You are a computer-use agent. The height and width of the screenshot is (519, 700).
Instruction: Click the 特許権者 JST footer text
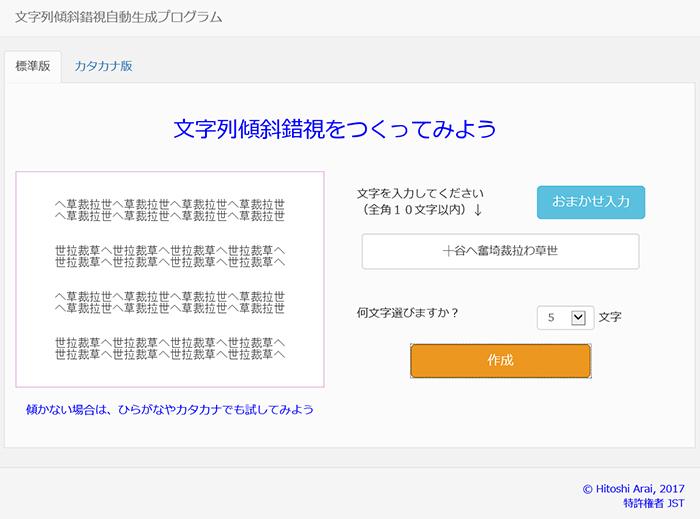pos(654,503)
